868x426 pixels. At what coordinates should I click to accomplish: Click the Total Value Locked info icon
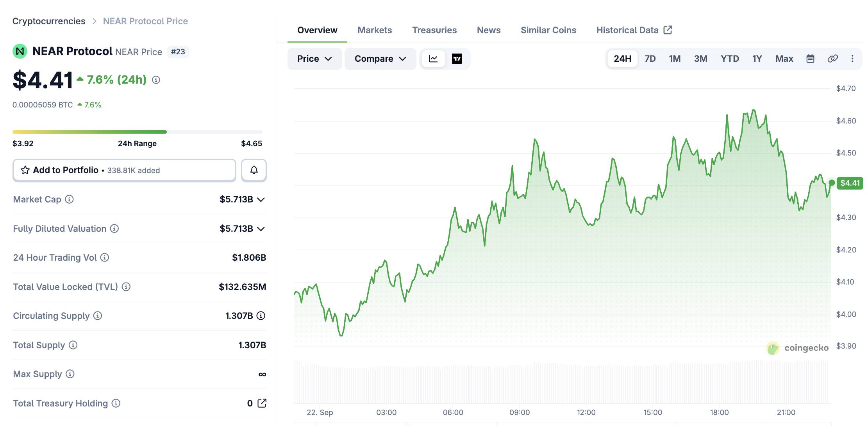126,287
